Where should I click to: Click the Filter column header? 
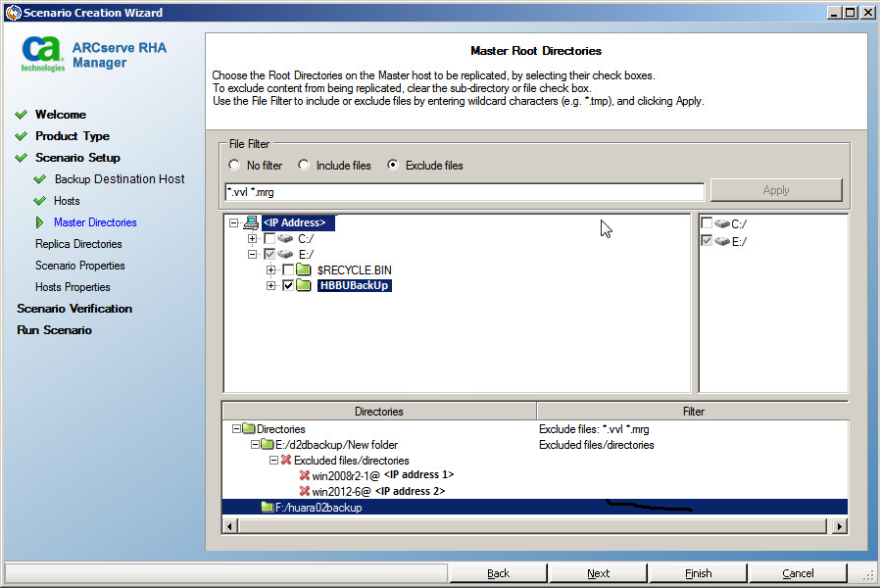pos(693,412)
